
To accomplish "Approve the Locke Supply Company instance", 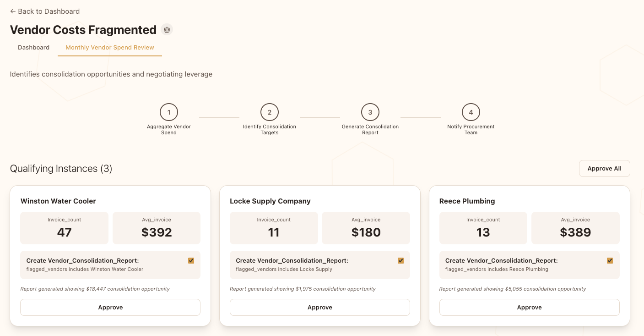I will tap(320, 308).
